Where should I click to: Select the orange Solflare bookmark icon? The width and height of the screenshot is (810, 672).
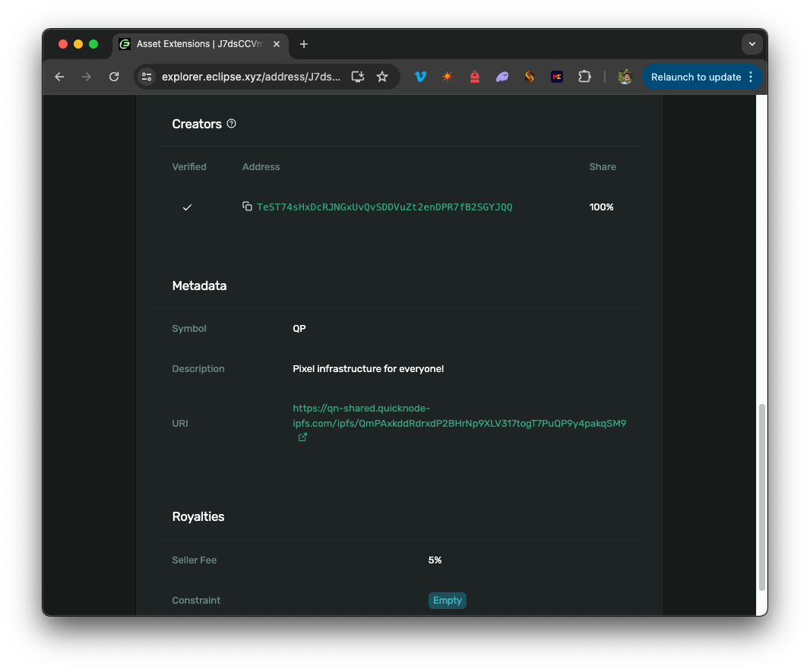tap(529, 77)
